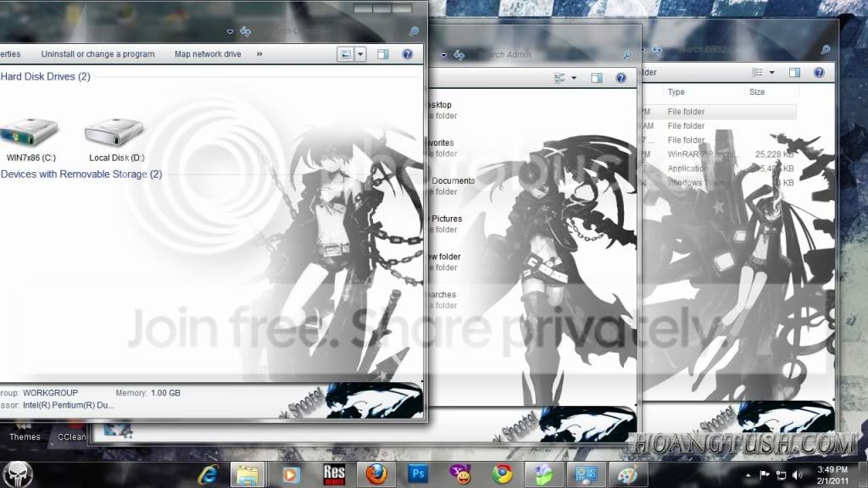The image size is (868, 488).
Task: Open the Paint palette taskbar icon
Action: pyautogui.click(x=628, y=474)
